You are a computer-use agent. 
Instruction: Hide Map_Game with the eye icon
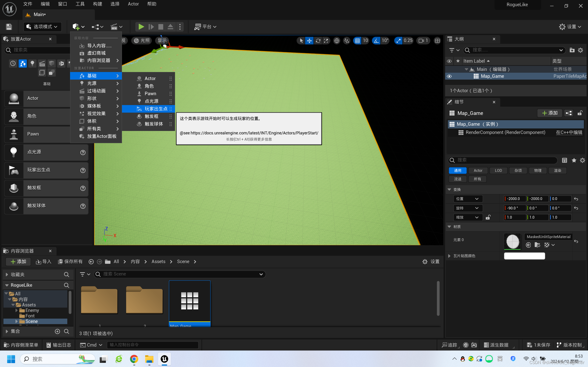coord(449,76)
